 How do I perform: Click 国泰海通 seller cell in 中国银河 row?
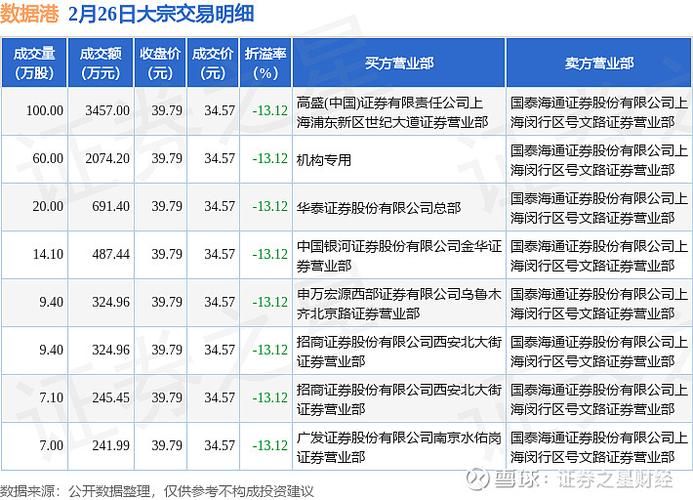click(599, 256)
